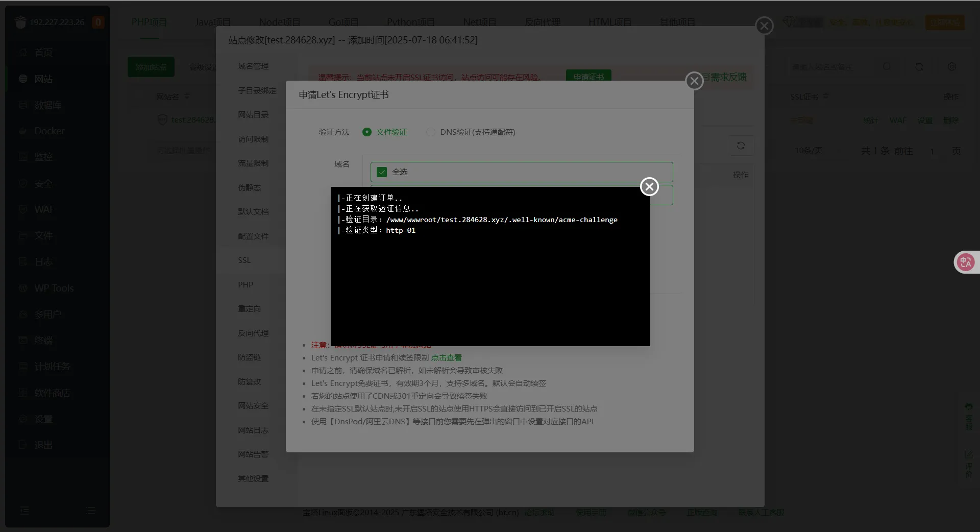Open the 请选择批量操作 dropdown
This screenshot has width=980, height=532.
click(183, 151)
